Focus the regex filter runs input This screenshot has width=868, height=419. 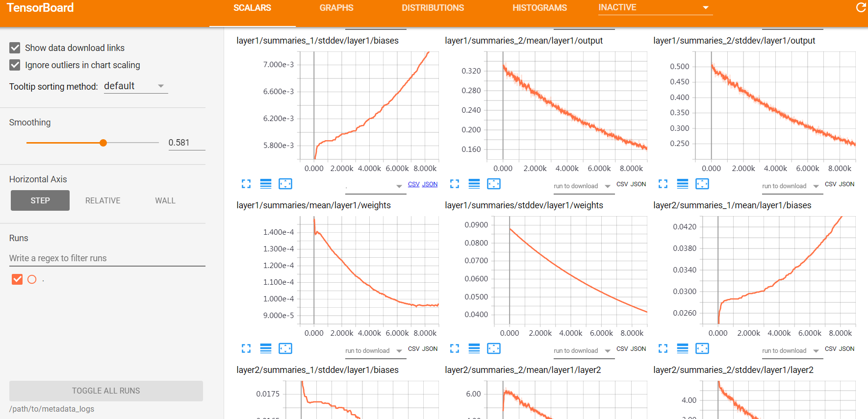(107, 258)
